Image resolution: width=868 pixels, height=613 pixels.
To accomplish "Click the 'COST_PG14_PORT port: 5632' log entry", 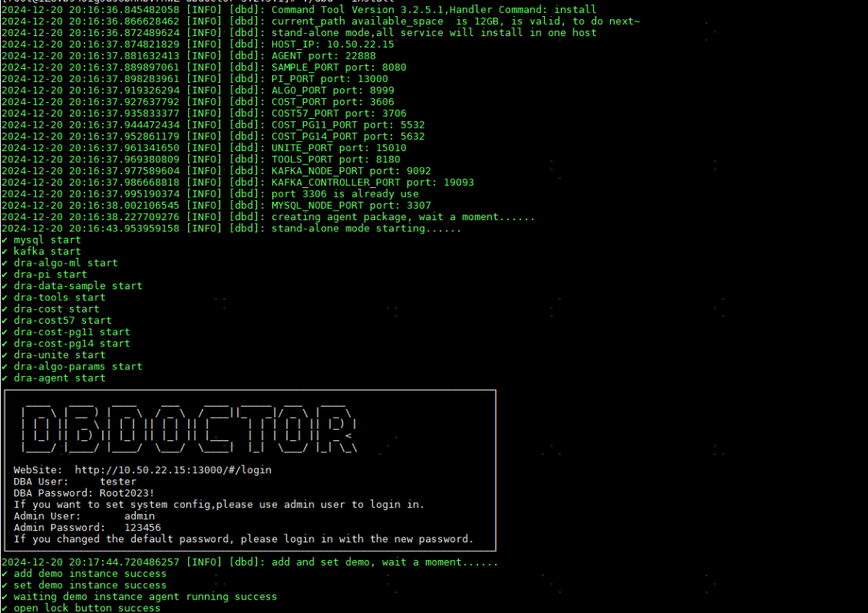I will point(213,136).
